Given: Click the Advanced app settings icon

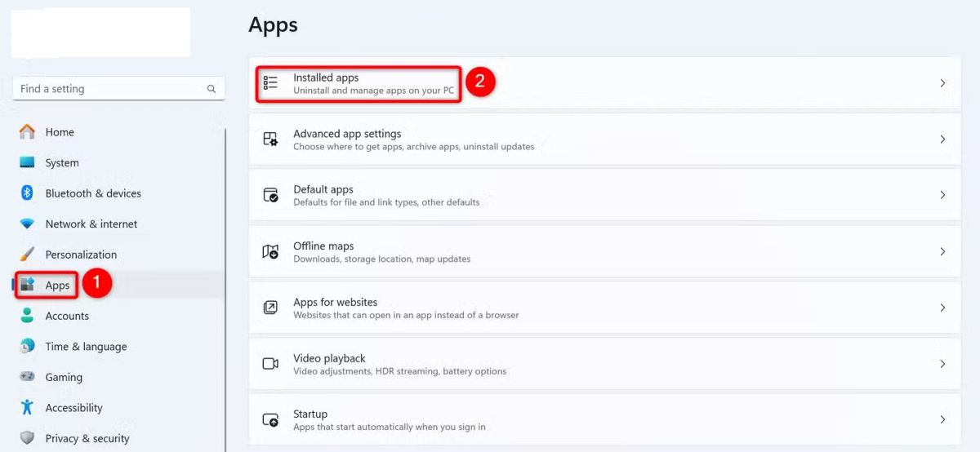Looking at the screenshot, I should click(x=270, y=140).
